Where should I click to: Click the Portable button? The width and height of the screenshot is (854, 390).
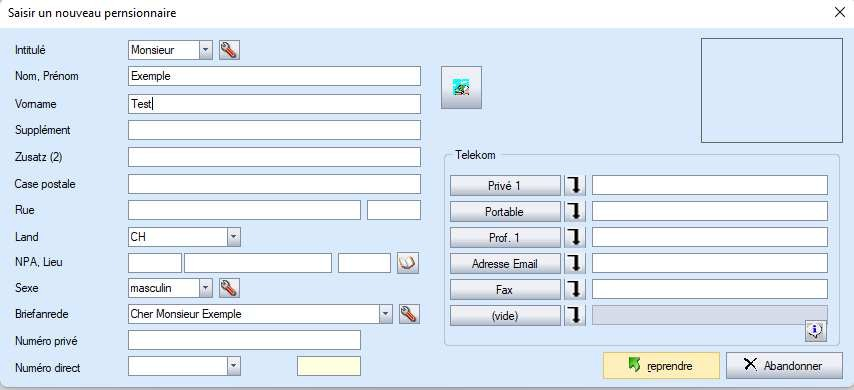[505, 211]
